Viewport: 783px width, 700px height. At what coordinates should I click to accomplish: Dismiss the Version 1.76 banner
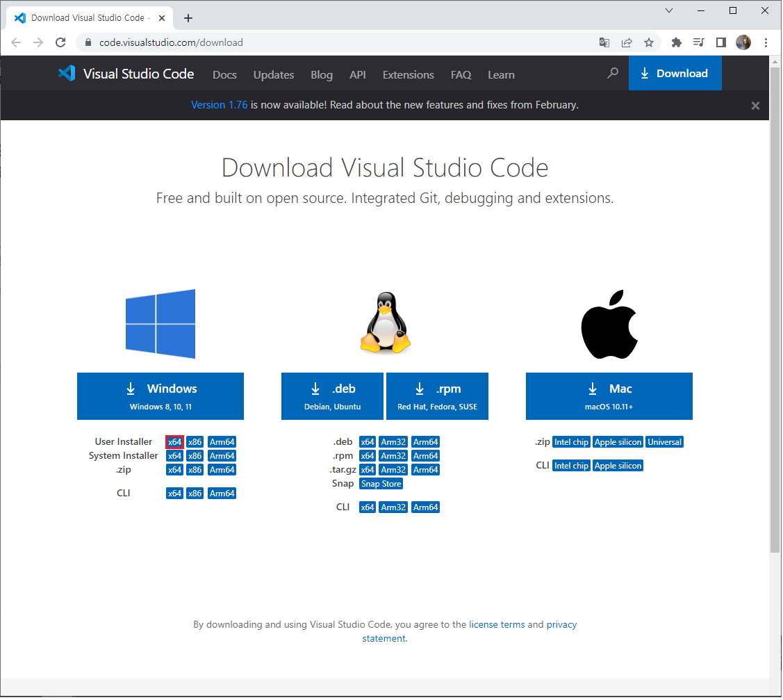tap(755, 106)
